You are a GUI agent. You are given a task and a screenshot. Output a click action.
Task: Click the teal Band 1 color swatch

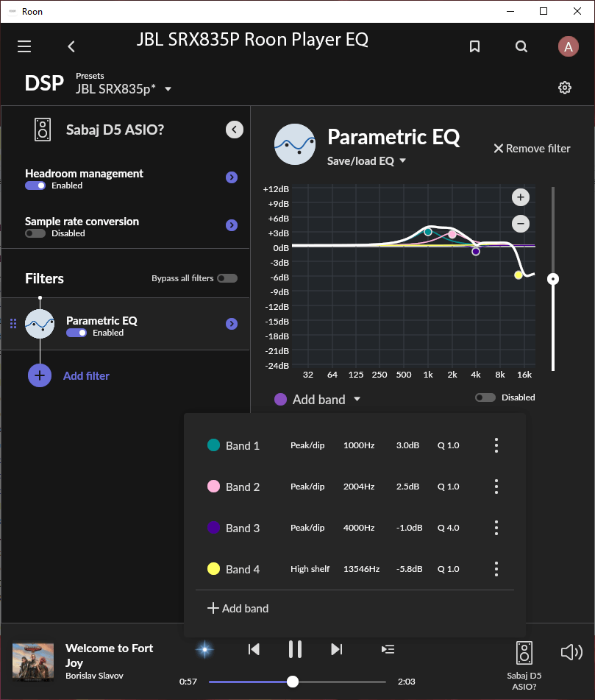213,445
